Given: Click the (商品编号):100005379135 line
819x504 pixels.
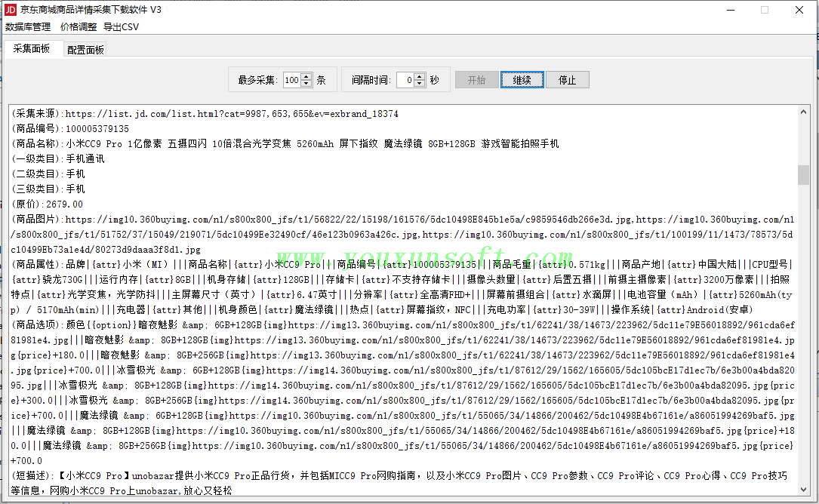Looking at the screenshot, I should [x=70, y=128].
